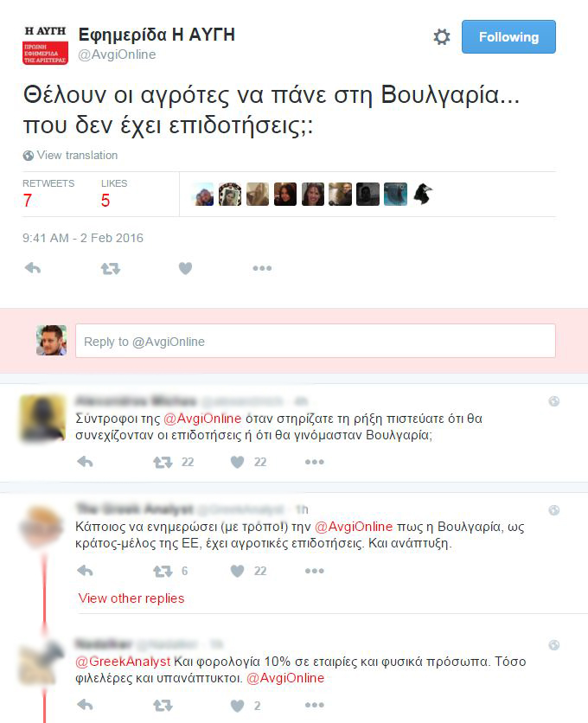Expand View other replies

pos(131,598)
